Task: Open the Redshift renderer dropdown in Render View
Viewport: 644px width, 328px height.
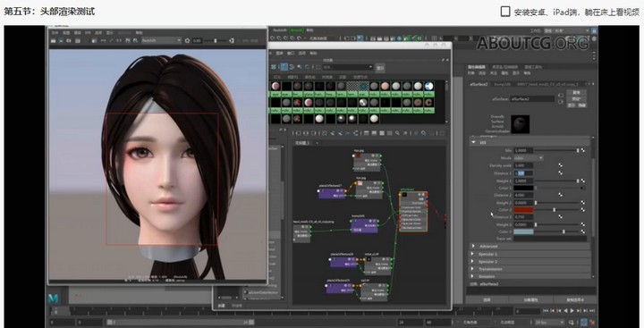Action: point(161,40)
